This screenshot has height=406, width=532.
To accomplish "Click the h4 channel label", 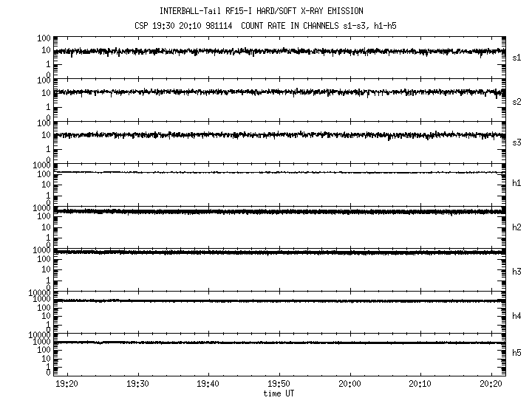I will pos(517,316).
